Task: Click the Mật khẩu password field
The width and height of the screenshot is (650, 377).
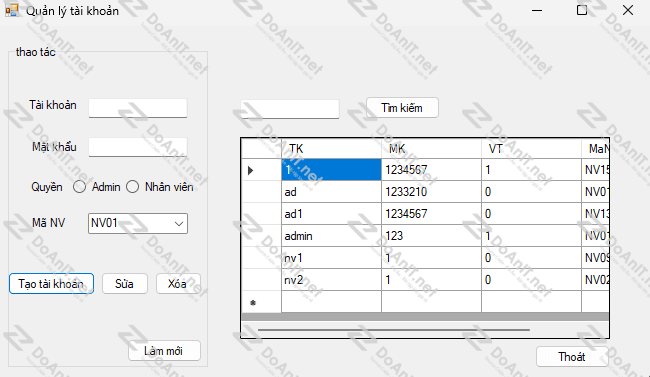Action: [x=138, y=147]
